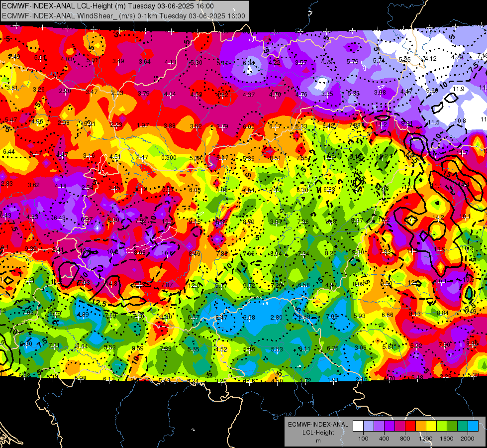Screen dimensions: 487x448
Task: Click the wind shear value 11.5
Action: point(434,122)
